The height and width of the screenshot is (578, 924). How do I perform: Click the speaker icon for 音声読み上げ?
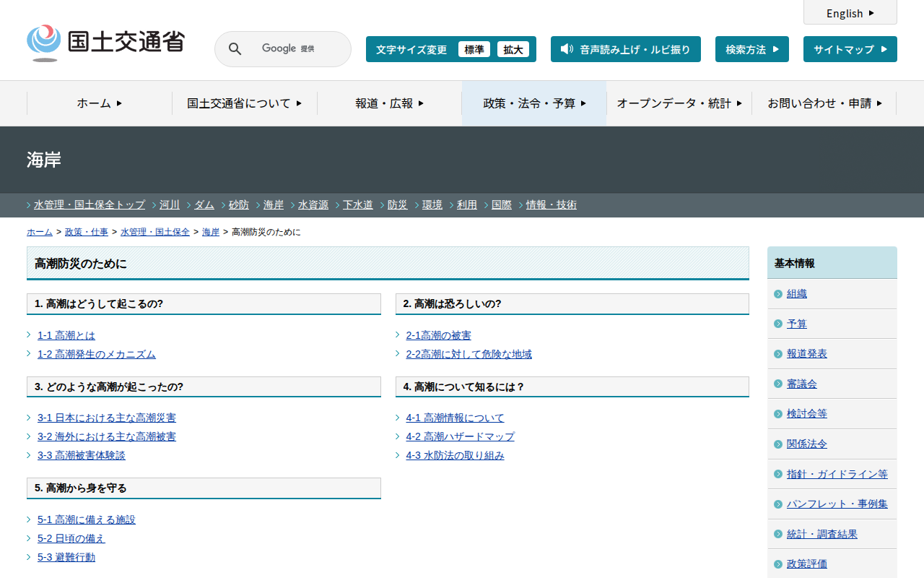(x=567, y=49)
